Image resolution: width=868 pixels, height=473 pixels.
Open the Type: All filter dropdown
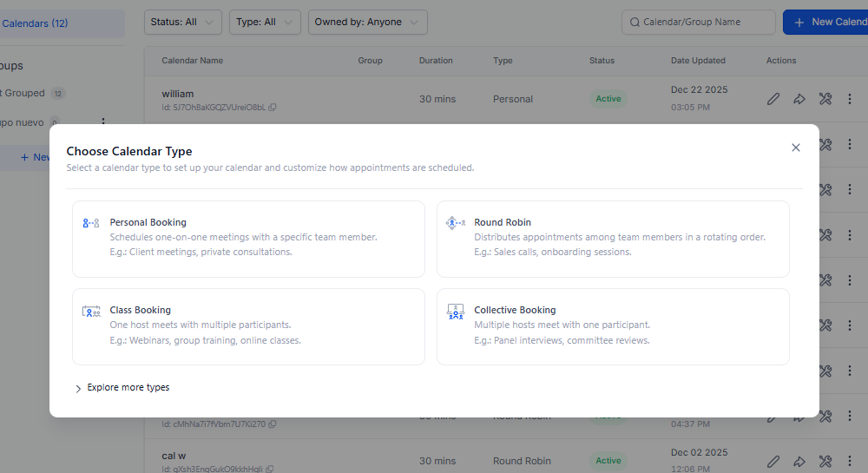coord(265,23)
